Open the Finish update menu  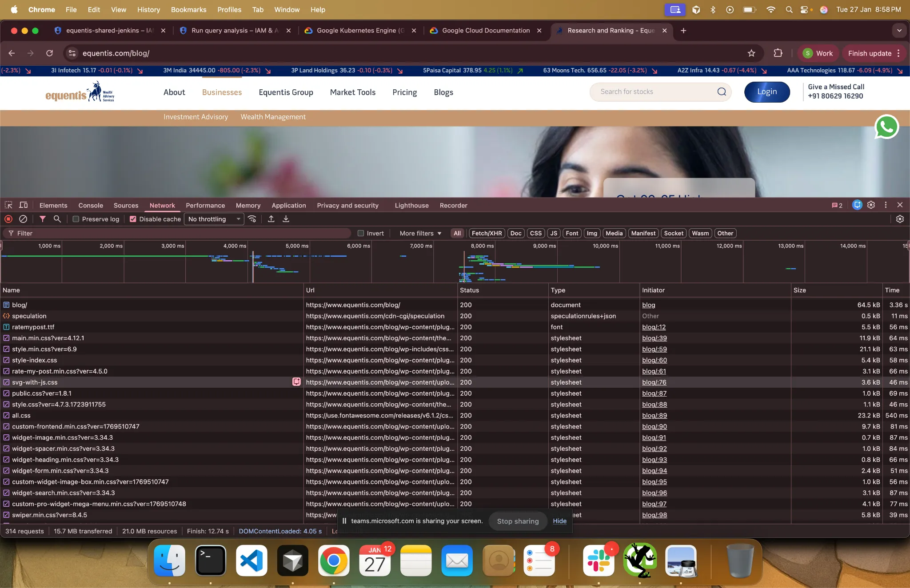click(x=874, y=53)
